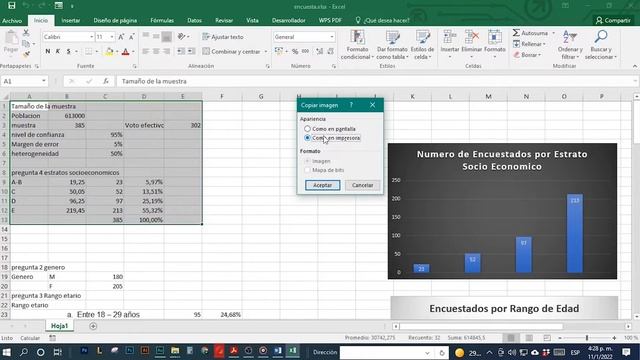Click the font color A icon

point(126,51)
